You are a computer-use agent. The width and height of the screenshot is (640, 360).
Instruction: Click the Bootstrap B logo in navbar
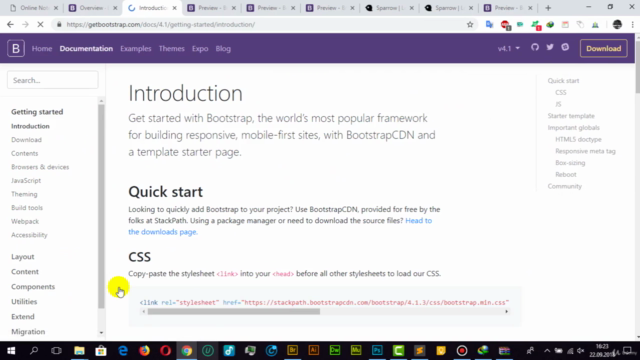click(x=16, y=48)
